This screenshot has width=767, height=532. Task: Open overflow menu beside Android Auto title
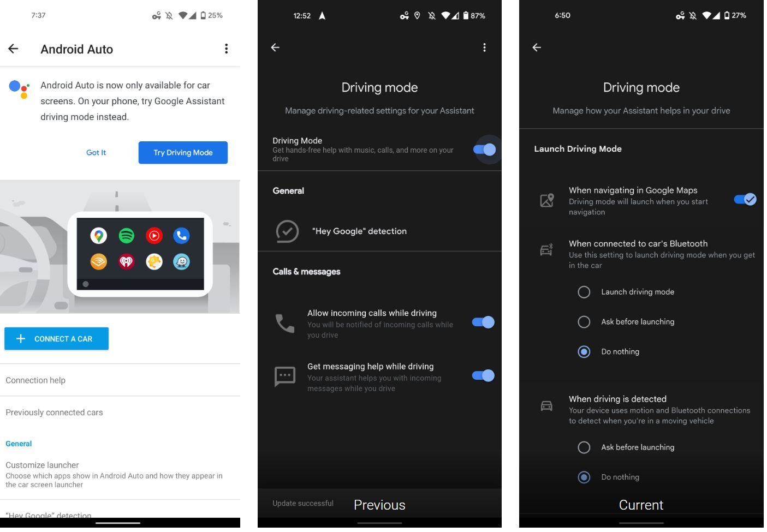coord(226,49)
